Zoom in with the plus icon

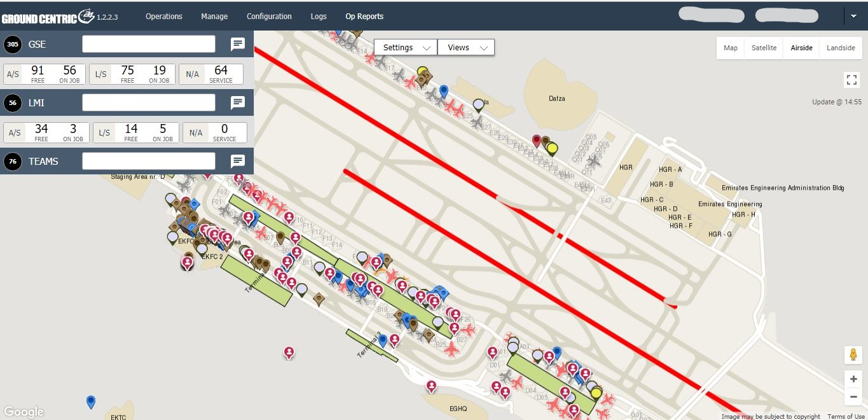tap(853, 379)
